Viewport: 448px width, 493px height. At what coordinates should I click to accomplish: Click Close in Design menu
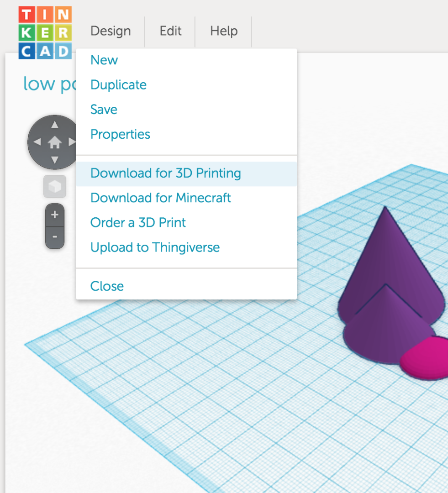[186, 286]
